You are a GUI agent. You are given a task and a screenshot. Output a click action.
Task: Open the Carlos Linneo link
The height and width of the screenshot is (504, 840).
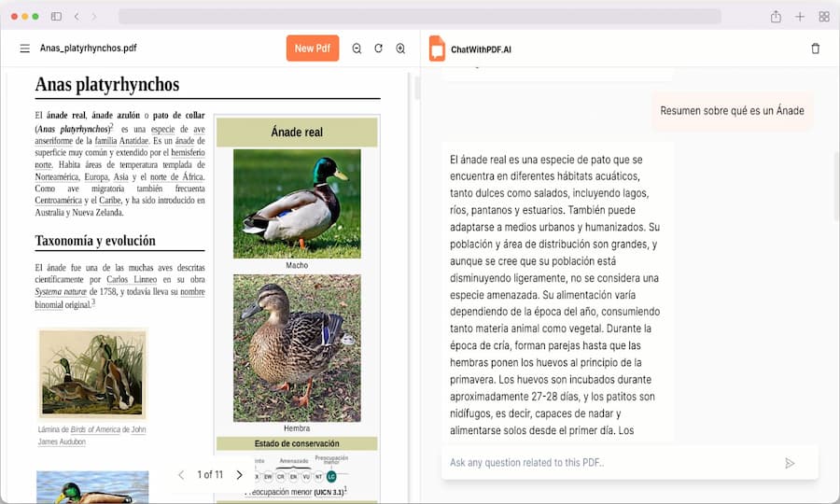pyautogui.click(x=132, y=280)
